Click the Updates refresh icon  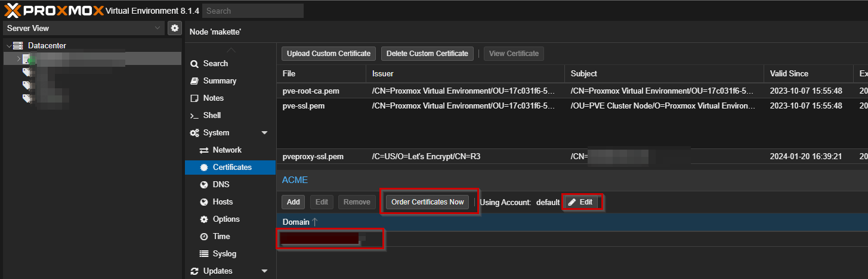pyautogui.click(x=194, y=271)
